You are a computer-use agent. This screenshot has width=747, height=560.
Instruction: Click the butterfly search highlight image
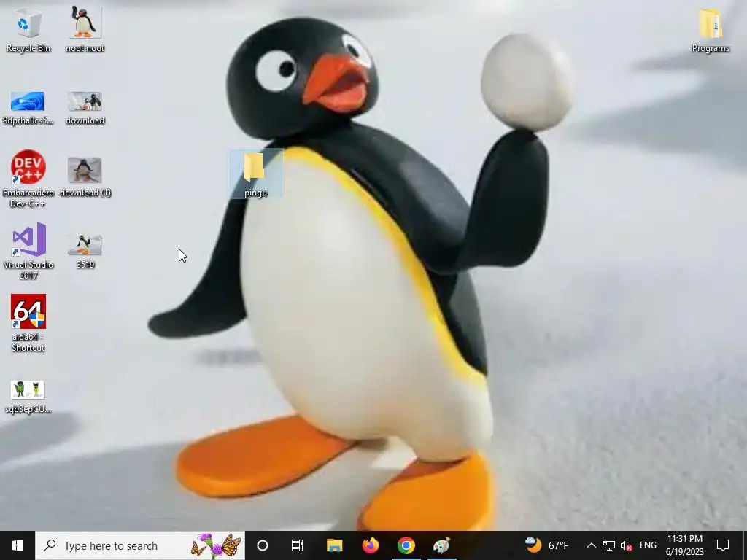(x=216, y=545)
